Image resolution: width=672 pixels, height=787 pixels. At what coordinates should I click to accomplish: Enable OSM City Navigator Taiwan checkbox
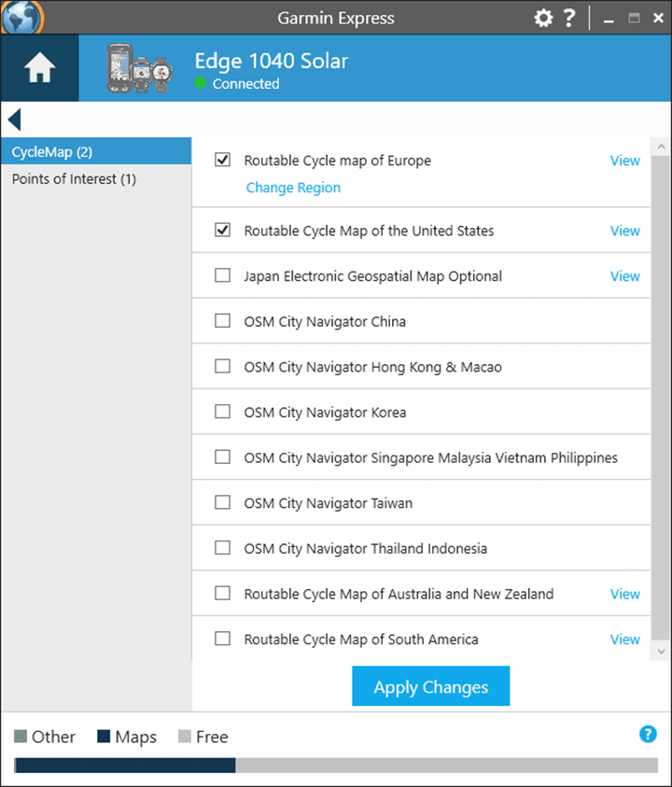[x=222, y=502]
